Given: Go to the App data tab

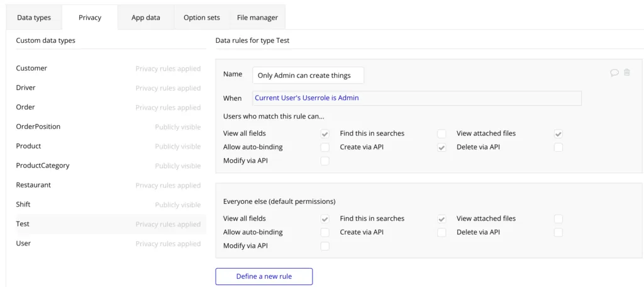Looking at the screenshot, I should point(146,18).
